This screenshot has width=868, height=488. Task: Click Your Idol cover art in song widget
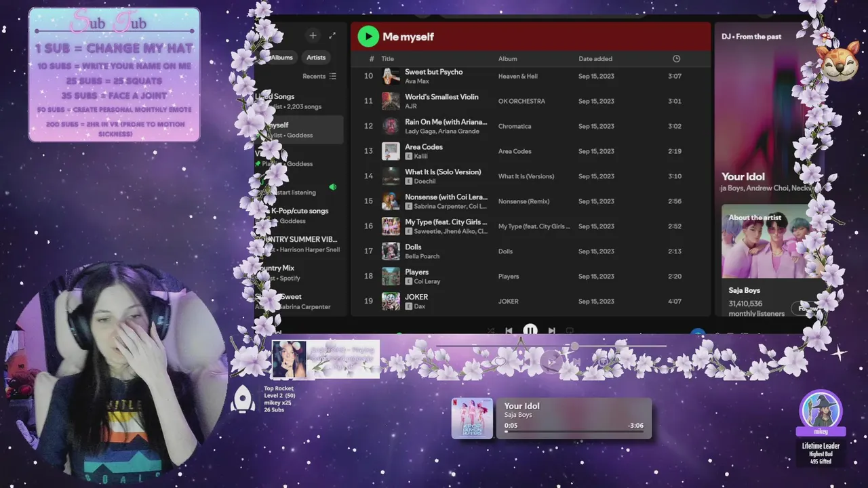pos(472,418)
